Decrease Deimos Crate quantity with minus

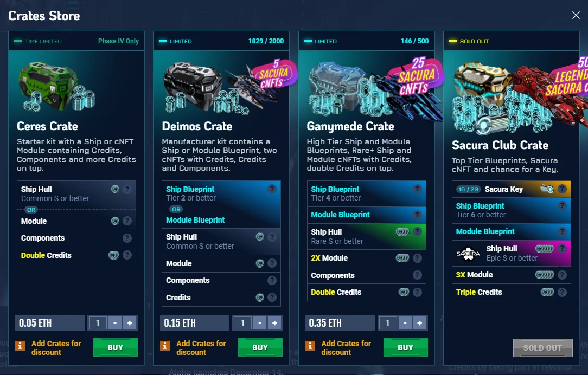pyautogui.click(x=260, y=323)
